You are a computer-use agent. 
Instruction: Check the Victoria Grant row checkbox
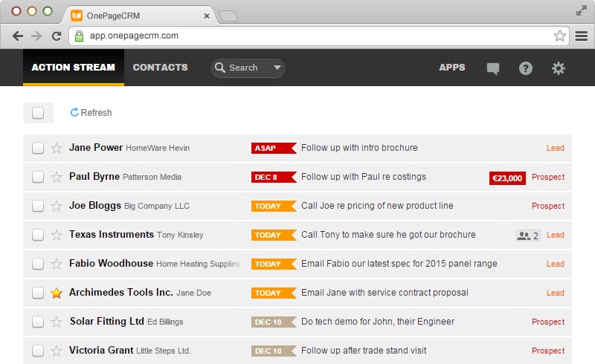coord(38,351)
